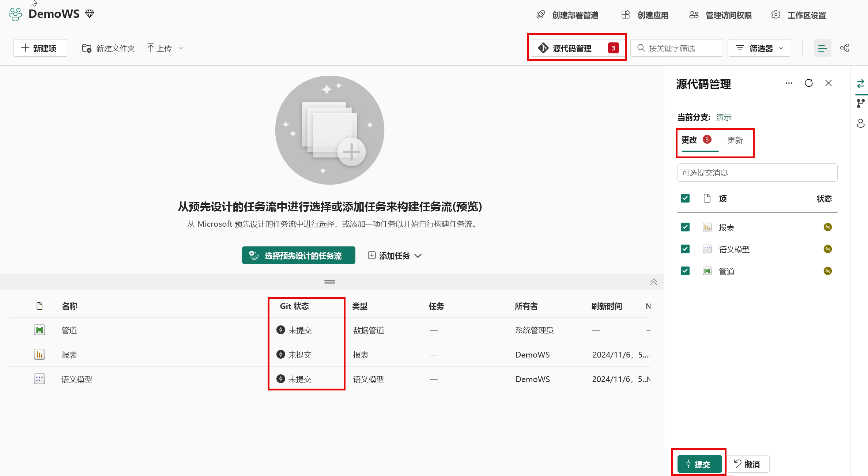
Task: Open the workspace lineage view icon
Action: [845, 48]
